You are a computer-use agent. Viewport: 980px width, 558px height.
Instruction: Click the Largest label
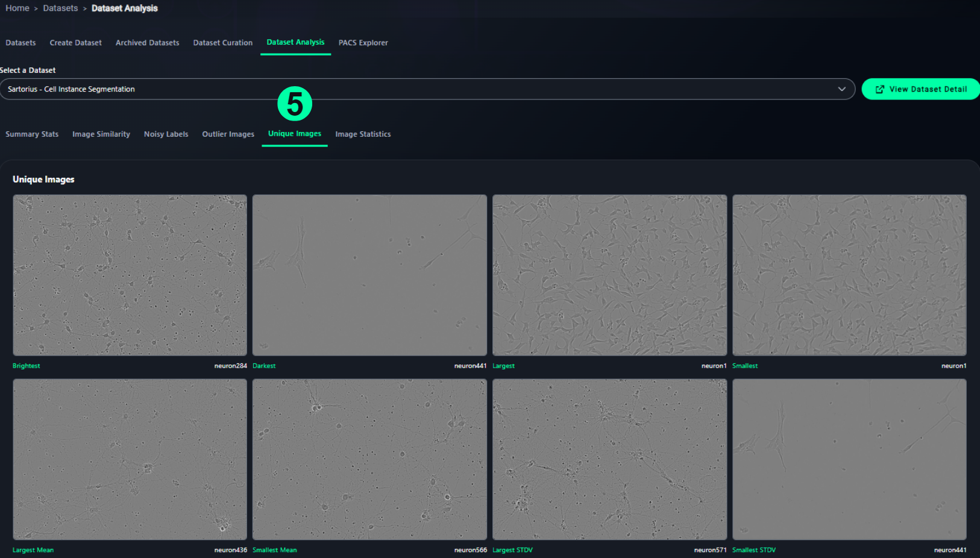click(503, 366)
